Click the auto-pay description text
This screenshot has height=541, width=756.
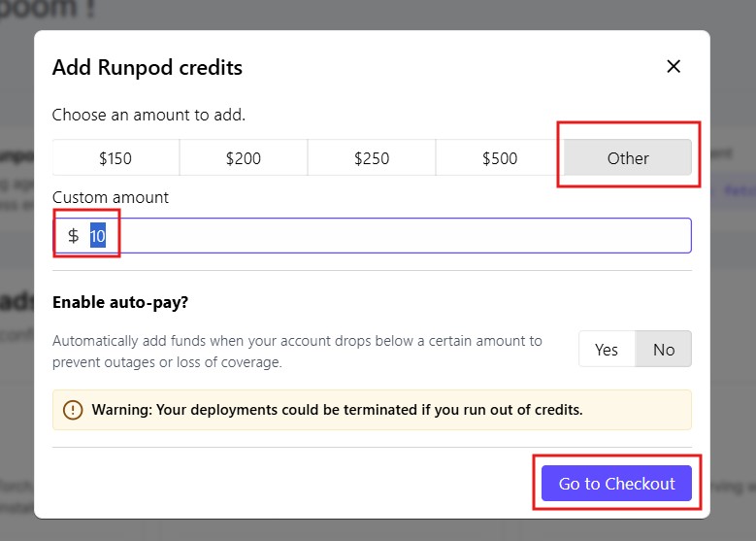297,352
